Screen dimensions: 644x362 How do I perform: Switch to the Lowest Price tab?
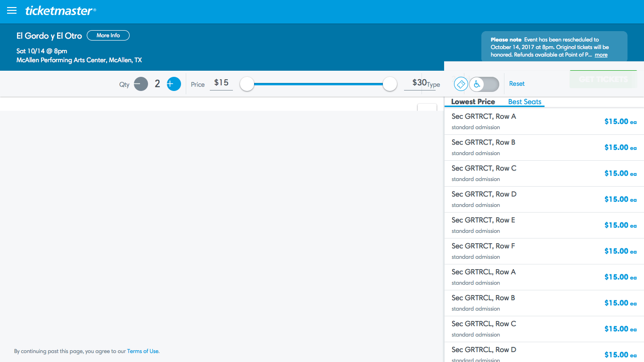[473, 102]
